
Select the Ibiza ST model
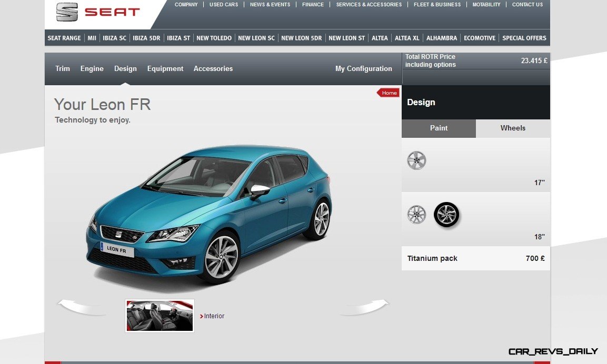point(178,38)
